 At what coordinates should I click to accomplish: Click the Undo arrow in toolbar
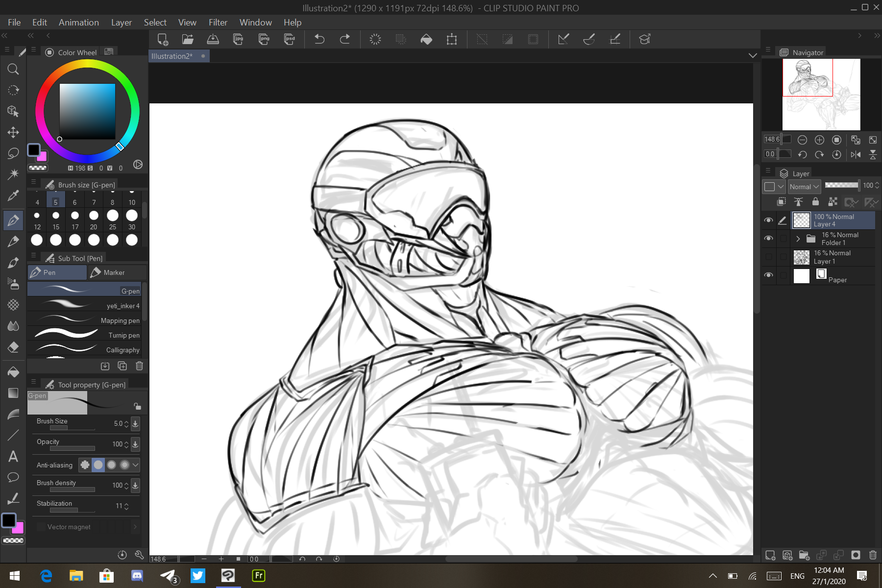(319, 39)
